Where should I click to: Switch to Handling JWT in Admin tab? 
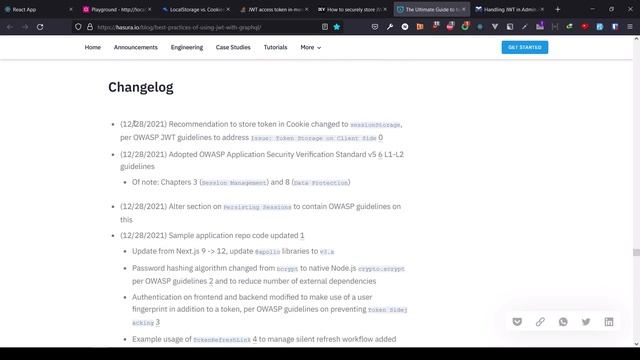(x=509, y=9)
